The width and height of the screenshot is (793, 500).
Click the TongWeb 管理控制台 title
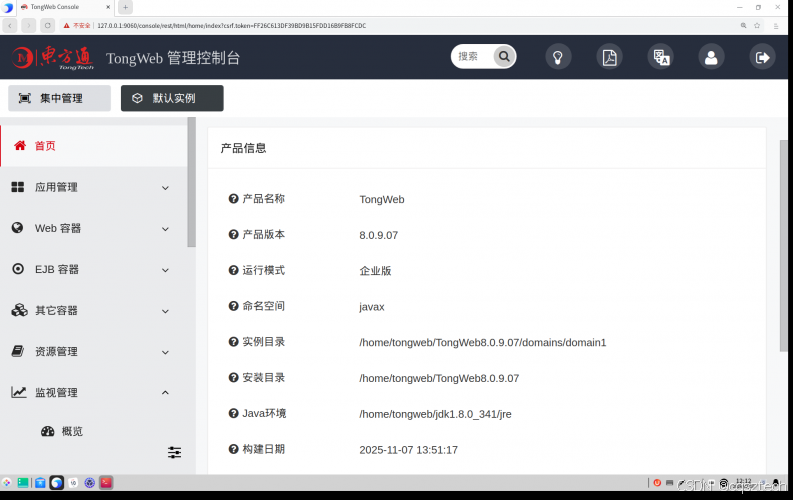pos(173,58)
